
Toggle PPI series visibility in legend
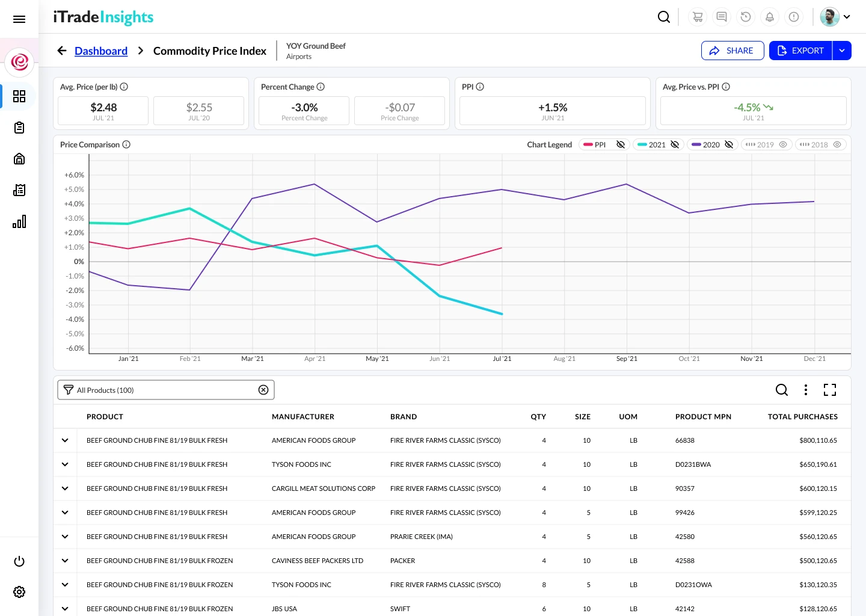pyautogui.click(x=621, y=144)
